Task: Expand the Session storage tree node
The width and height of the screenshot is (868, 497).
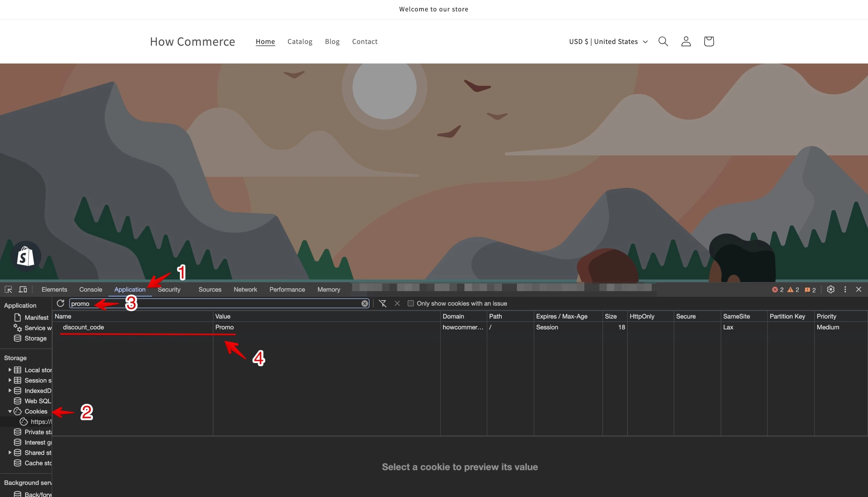Action: coord(10,380)
